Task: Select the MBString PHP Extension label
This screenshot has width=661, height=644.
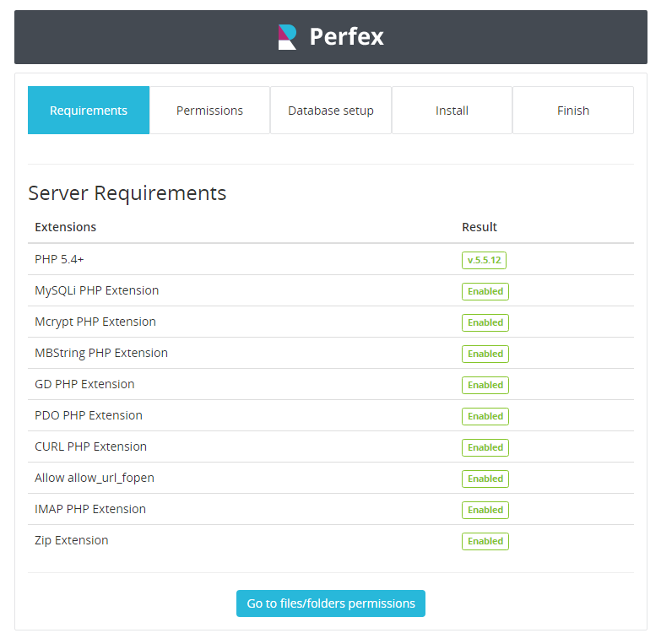Action: click(101, 353)
